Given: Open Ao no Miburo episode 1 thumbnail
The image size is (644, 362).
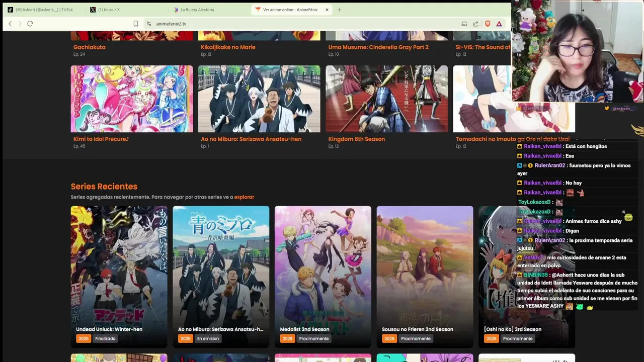Looking at the screenshot, I should click(x=259, y=99).
